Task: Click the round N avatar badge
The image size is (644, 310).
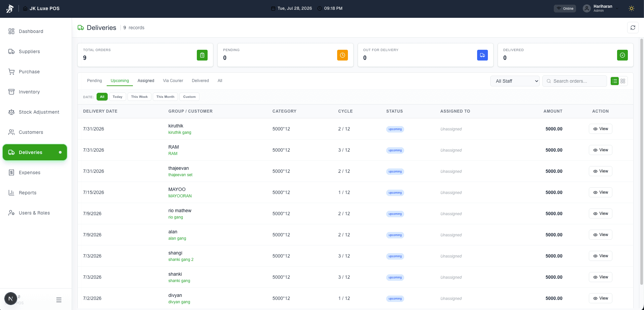Action: coord(11,299)
